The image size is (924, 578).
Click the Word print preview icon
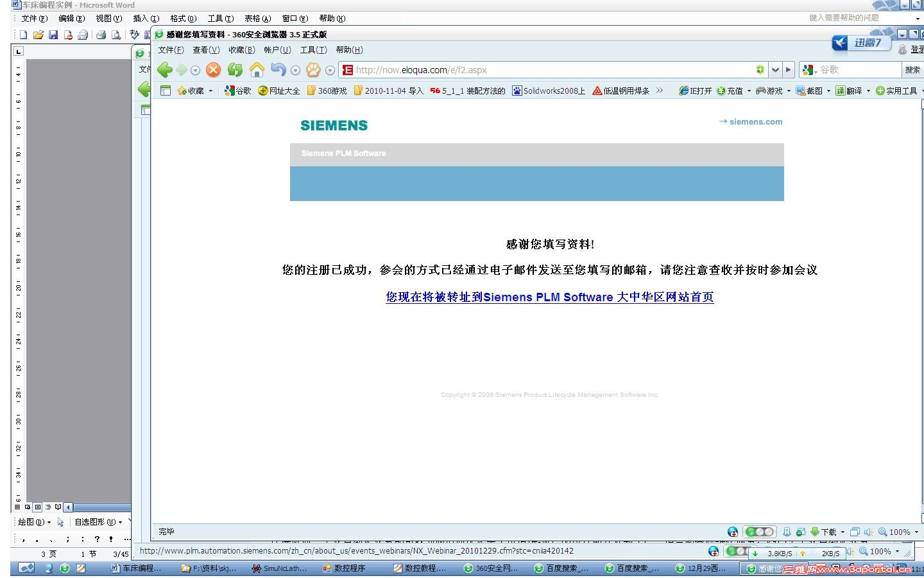pyautogui.click(x=116, y=35)
